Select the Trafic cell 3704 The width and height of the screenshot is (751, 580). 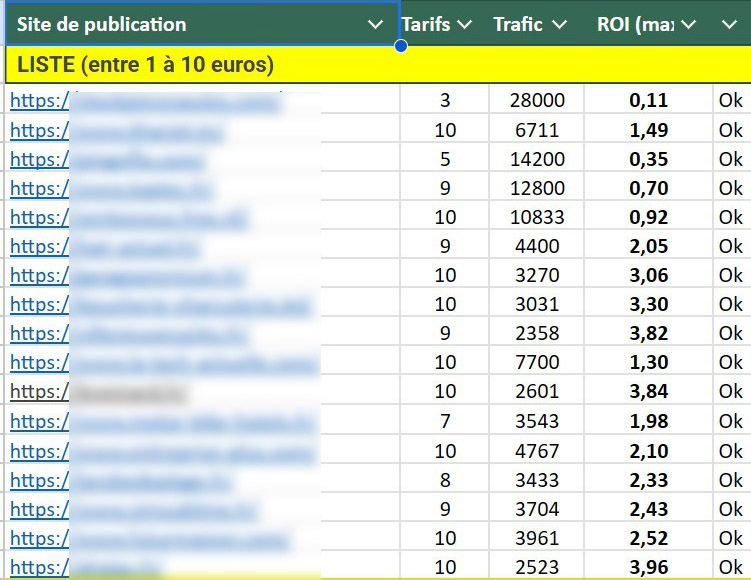point(537,509)
